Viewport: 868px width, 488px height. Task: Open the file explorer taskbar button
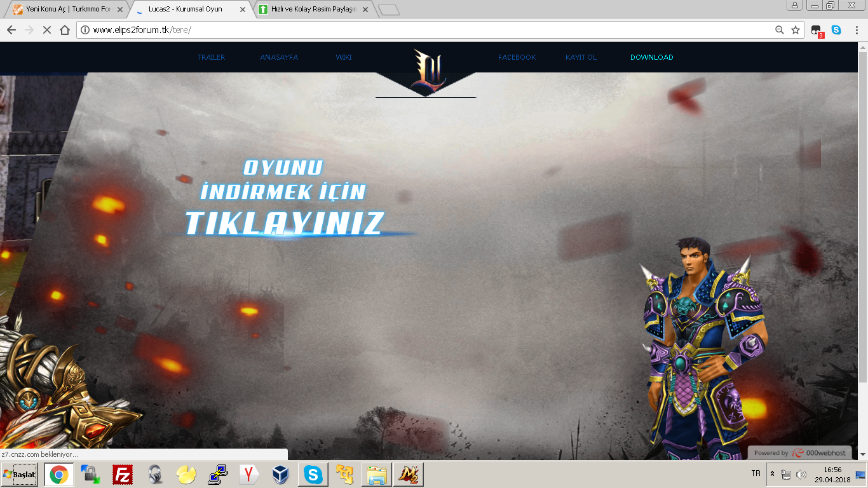click(x=377, y=475)
